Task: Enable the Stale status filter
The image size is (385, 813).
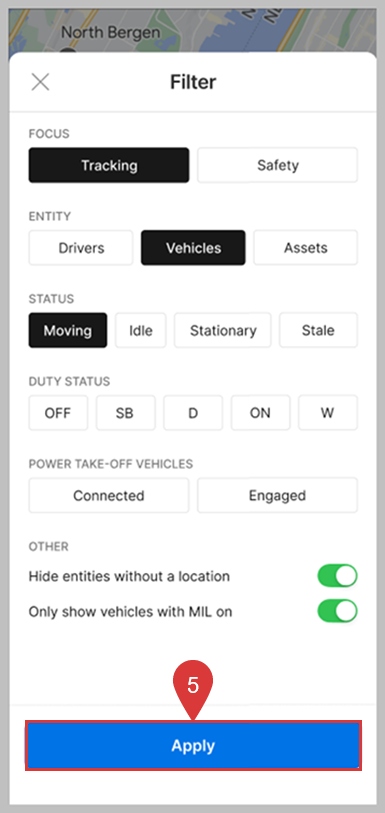Action: click(x=318, y=330)
